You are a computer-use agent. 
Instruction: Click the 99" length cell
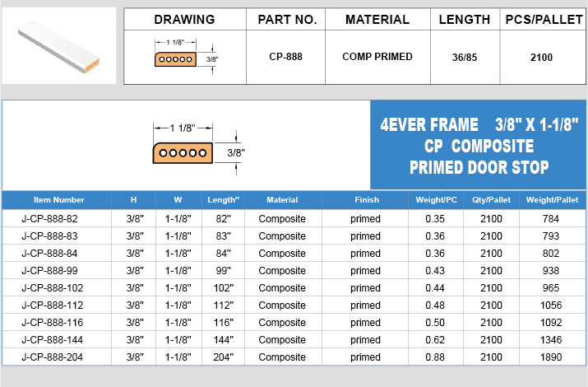pyautogui.click(x=224, y=271)
